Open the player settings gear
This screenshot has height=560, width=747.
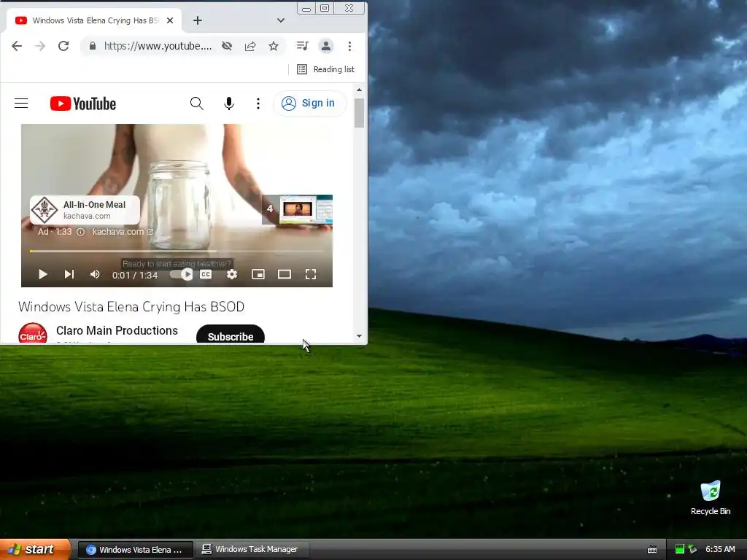[x=232, y=274]
